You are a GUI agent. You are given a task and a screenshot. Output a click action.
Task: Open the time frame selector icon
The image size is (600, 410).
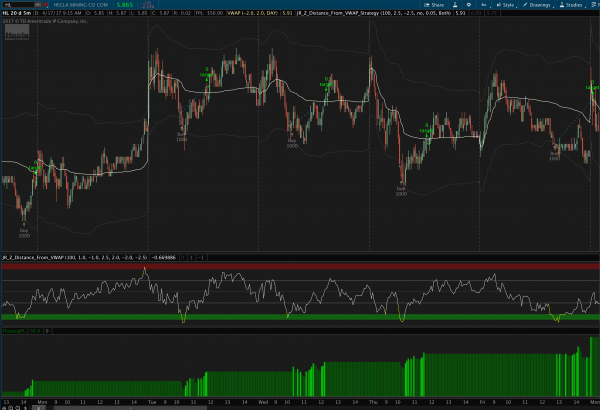484,5
